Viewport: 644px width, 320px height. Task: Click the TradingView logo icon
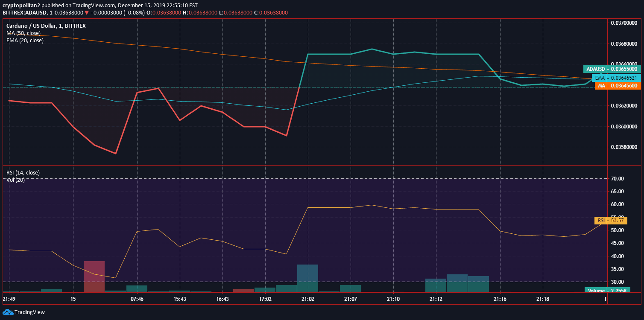tap(7, 312)
